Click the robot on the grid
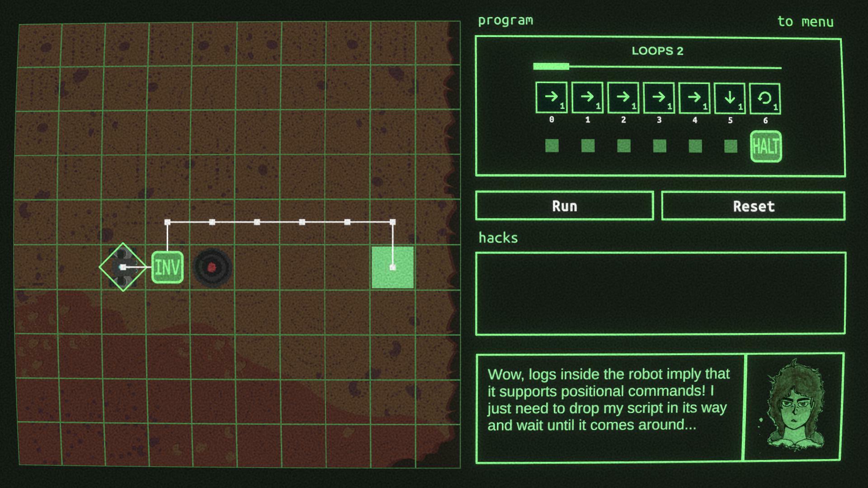This screenshot has width=868, height=488. tap(123, 267)
